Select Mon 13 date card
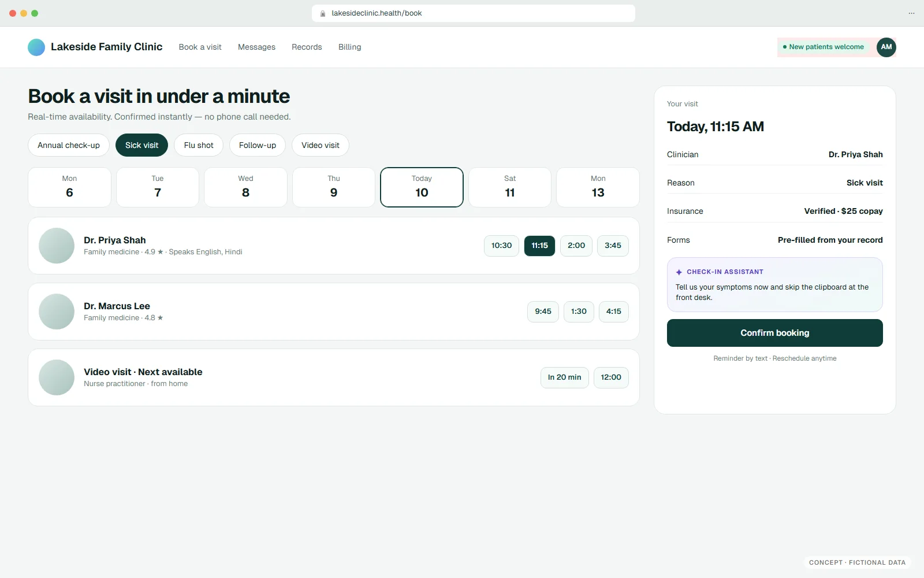 pyautogui.click(x=598, y=187)
